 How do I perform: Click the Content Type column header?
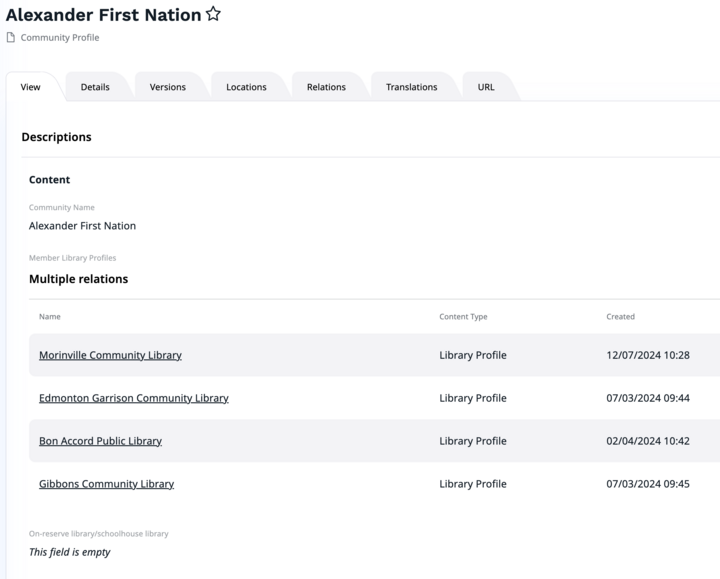[x=463, y=316]
